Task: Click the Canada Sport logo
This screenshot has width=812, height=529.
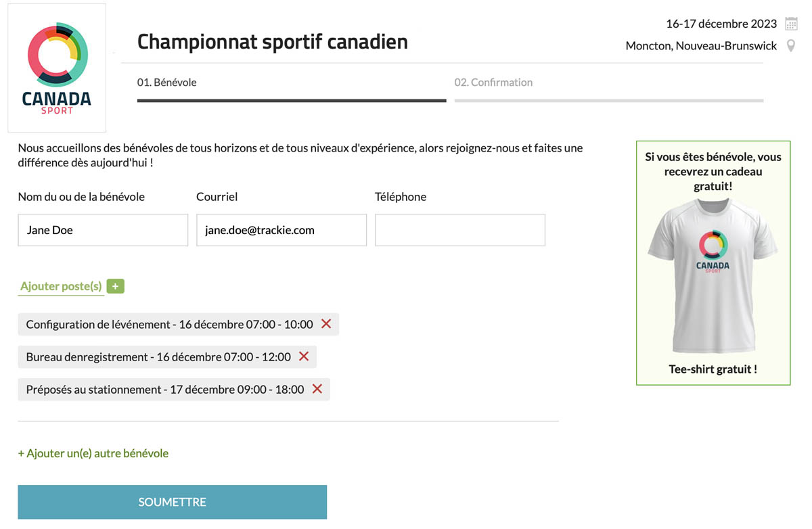Action: (x=57, y=68)
